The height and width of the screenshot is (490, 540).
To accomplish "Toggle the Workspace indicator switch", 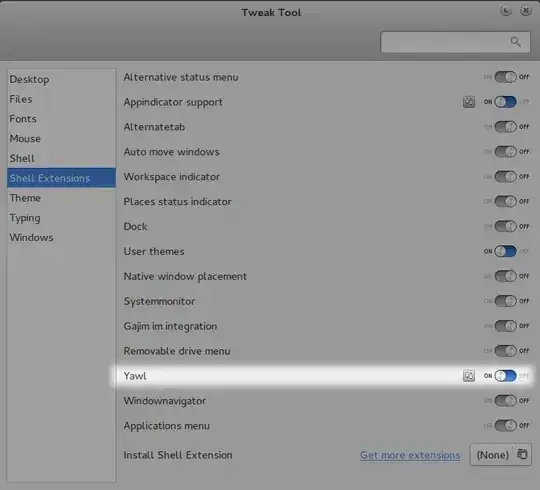I will click(x=506, y=176).
